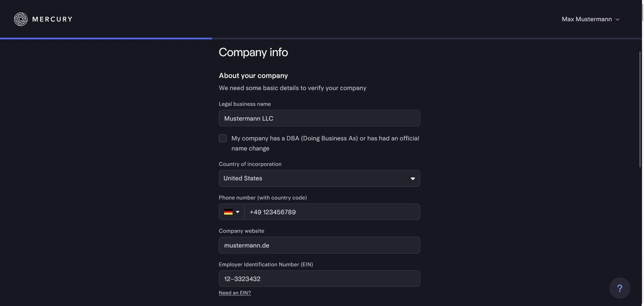Tick the DBA or name change checkbox
The width and height of the screenshot is (644, 306).
[x=223, y=139]
